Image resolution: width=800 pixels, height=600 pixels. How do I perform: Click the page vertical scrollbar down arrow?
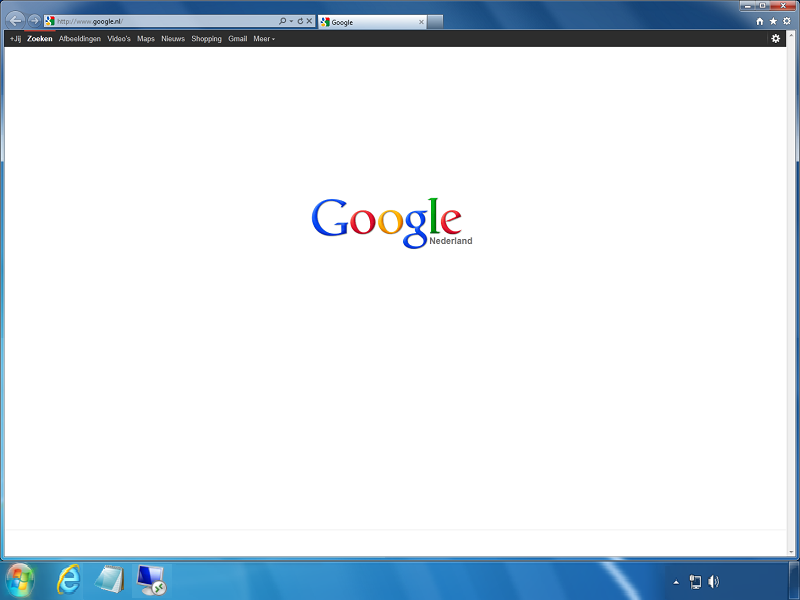791,552
